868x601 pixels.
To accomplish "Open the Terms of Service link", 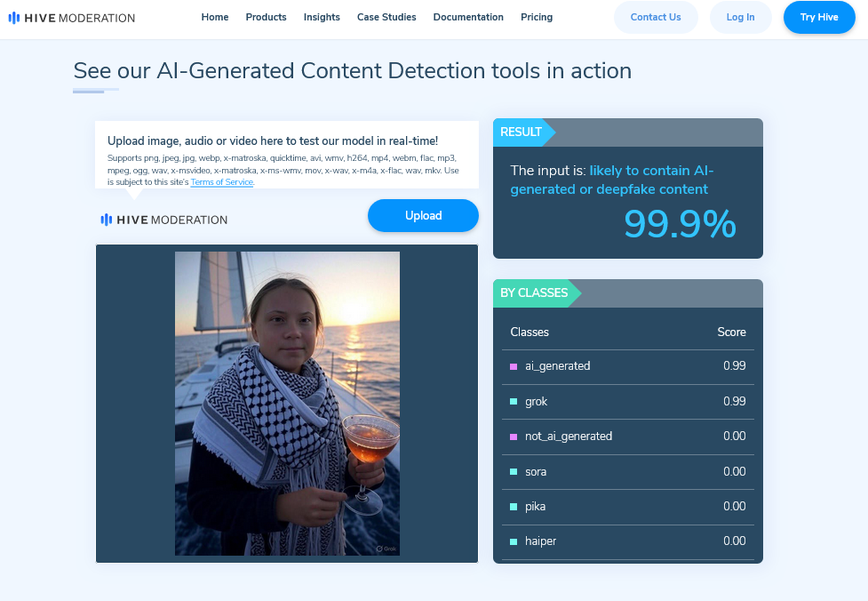I will pyautogui.click(x=222, y=182).
